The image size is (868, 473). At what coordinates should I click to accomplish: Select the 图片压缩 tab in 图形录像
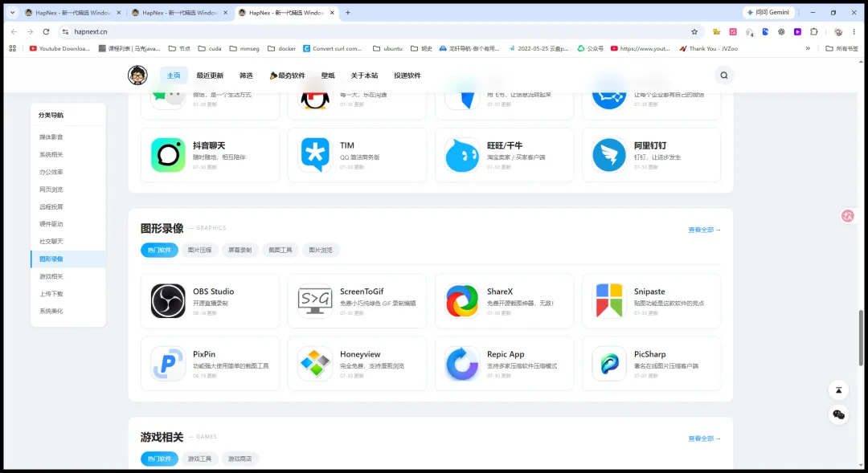point(200,250)
